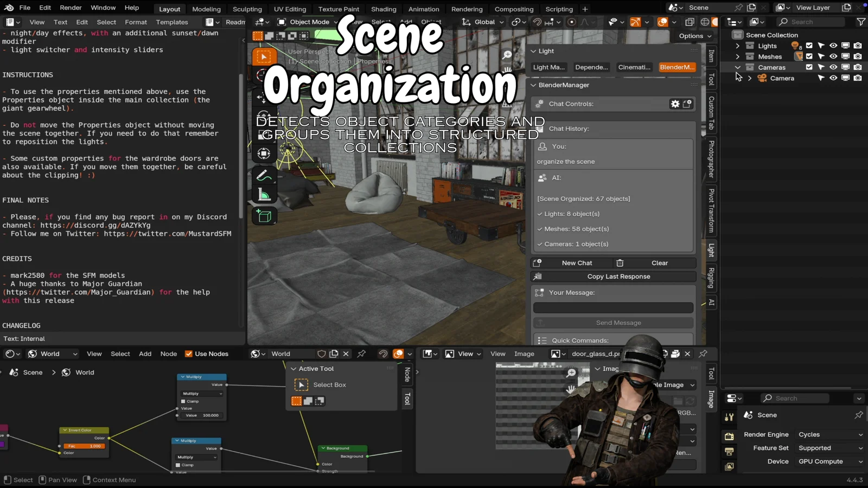
Task: Enable snapping with the magnet icon
Action: (537, 22)
